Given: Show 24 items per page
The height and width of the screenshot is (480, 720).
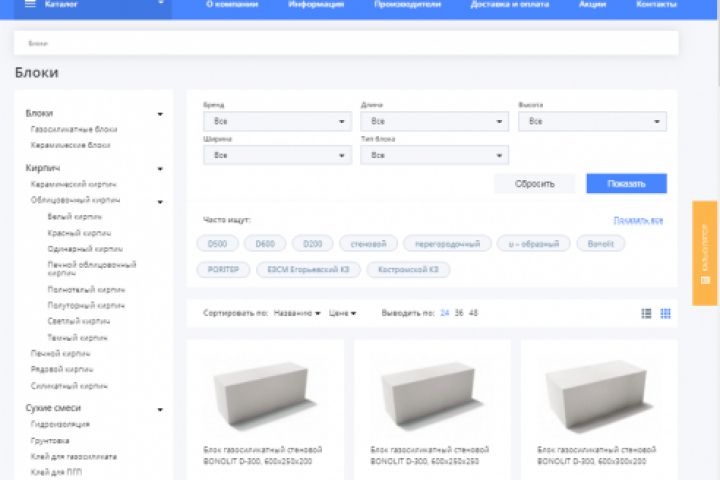Looking at the screenshot, I should click(x=444, y=313).
